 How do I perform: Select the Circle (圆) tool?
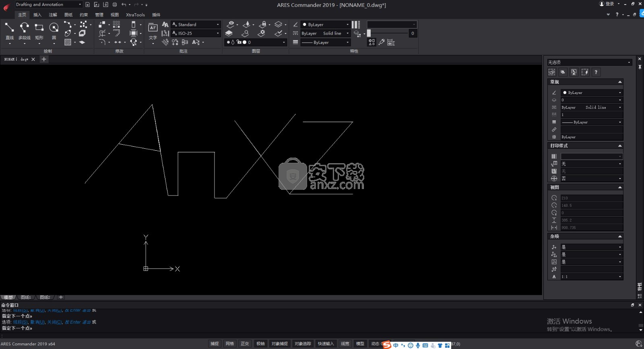click(54, 27)
